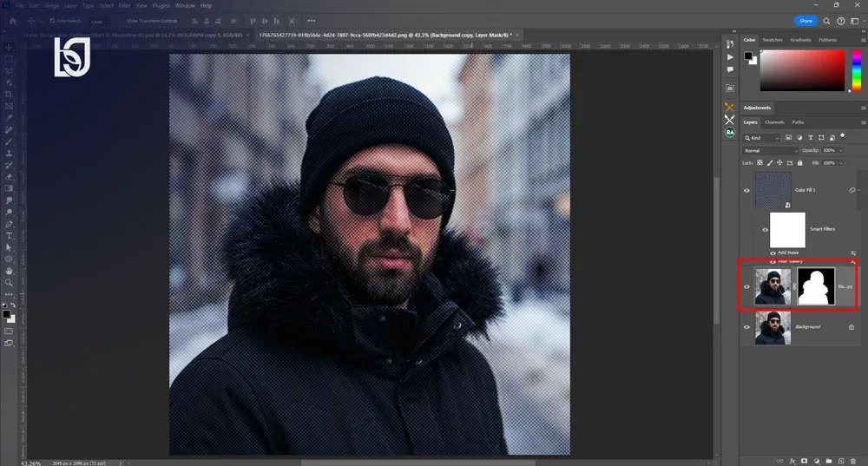868x466 pixels.
Task: Hide the Background copy layer
Action: (x=746, y=286)
